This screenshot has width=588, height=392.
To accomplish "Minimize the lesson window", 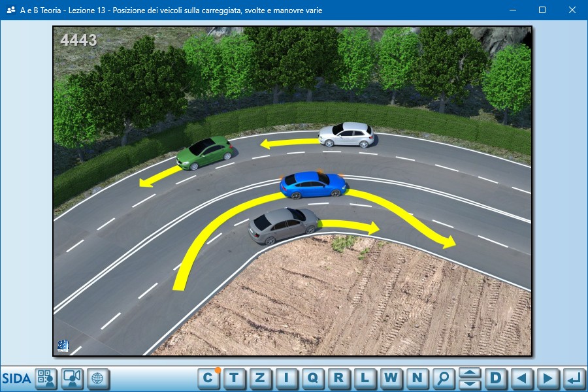I will point(513,10).
